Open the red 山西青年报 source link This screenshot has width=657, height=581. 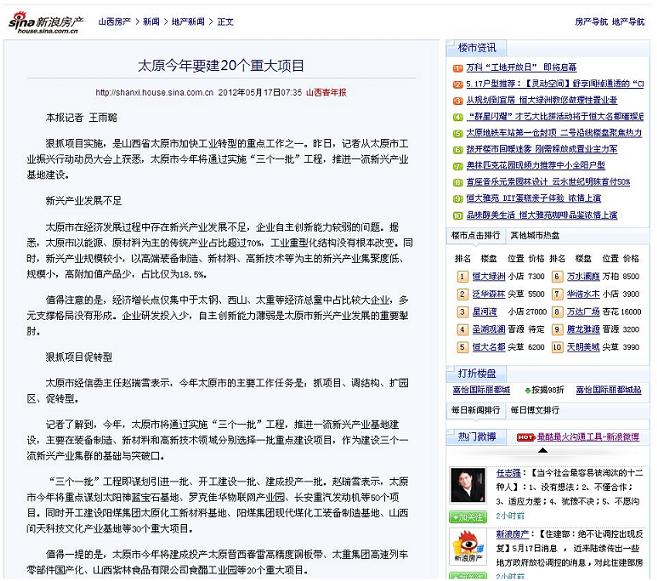(326, 93)
